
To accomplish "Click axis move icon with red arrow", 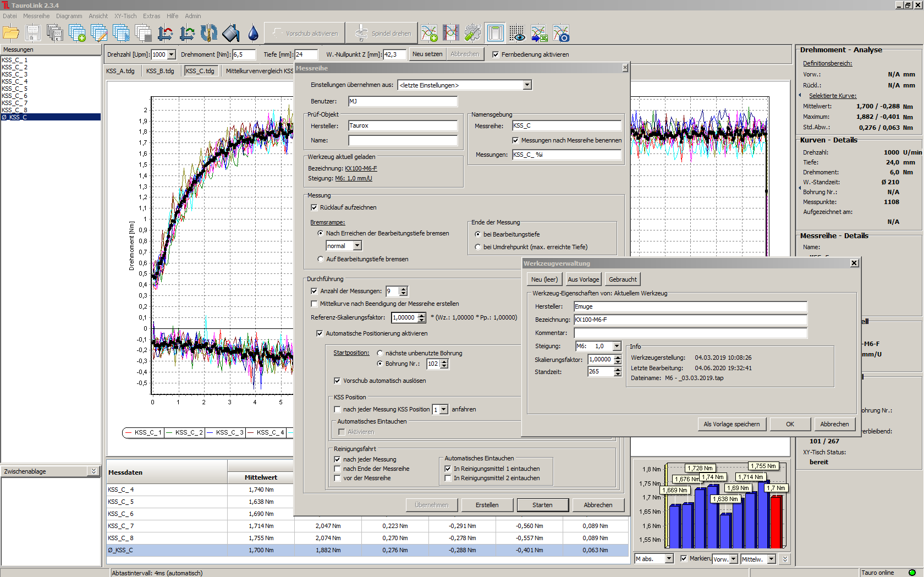I will click(165, 33).
